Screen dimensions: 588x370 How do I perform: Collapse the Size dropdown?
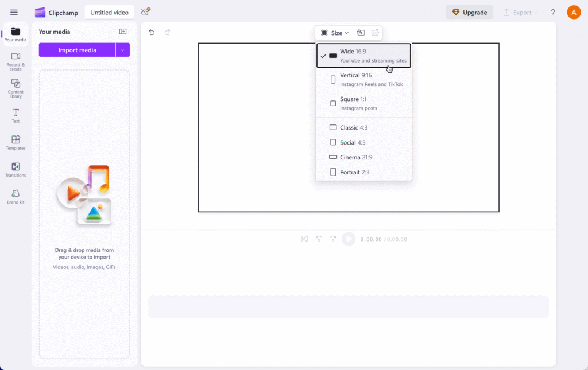pyautogui.click(x=335, y=33)
